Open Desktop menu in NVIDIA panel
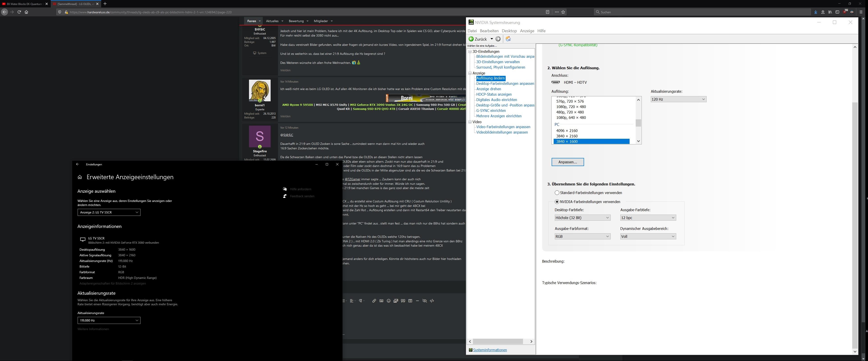The height and width of the screenshot is (361, 868). pos(509,31)
